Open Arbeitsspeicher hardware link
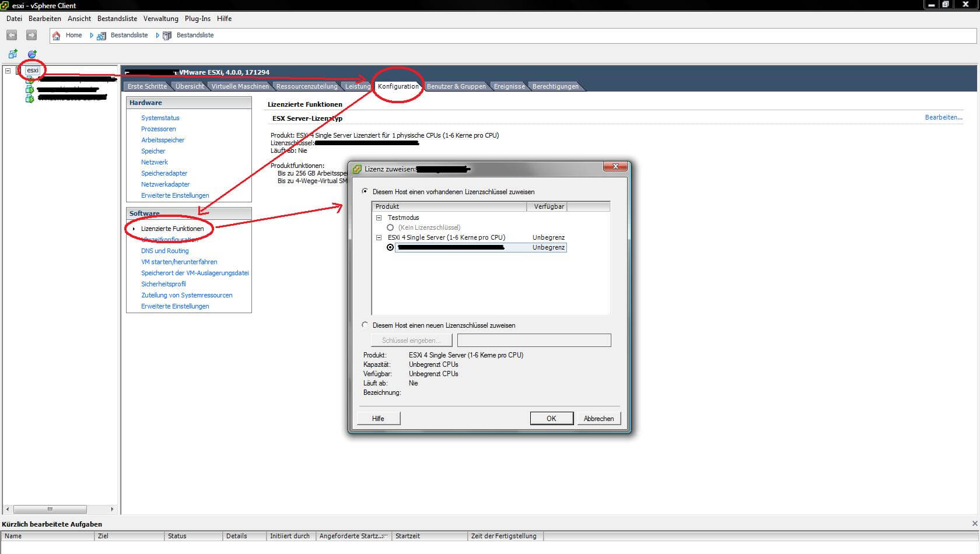This screenshot has width=980, height=554. [x=163, y=140]
